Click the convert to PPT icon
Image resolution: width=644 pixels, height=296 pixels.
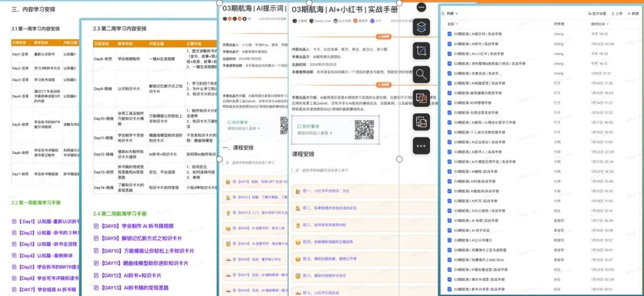tap(421, 98)
